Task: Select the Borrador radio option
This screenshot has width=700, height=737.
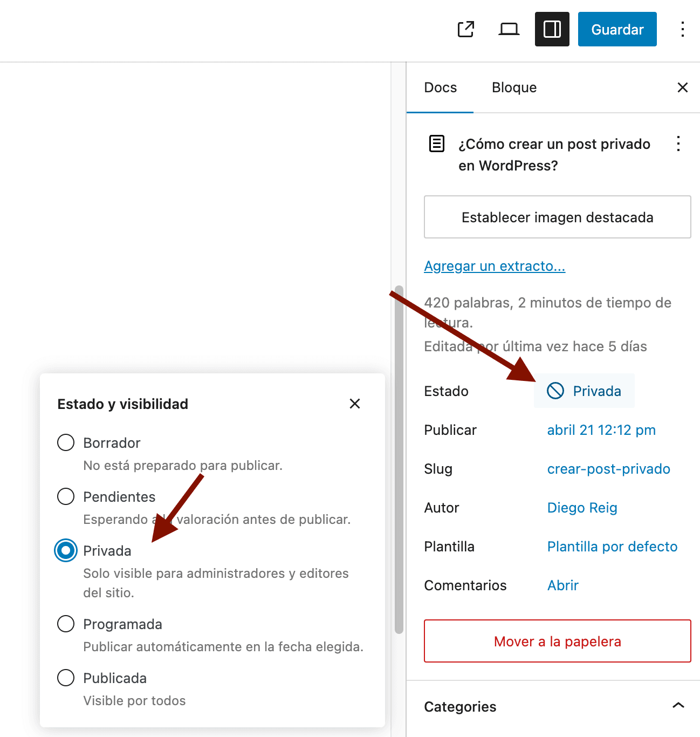Action: point(66,442)
